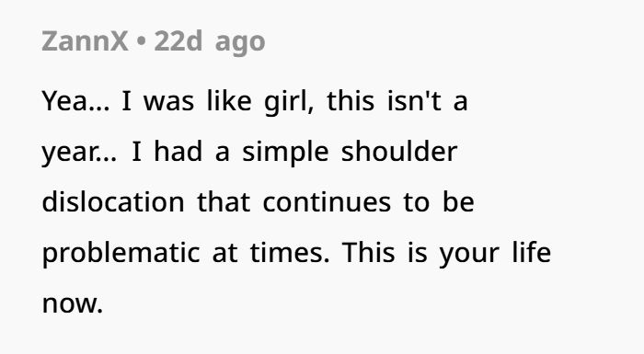Viewport: 644px width, 354px height.
Task: Click the word "like" in the first line
Action: coord(229,100)
